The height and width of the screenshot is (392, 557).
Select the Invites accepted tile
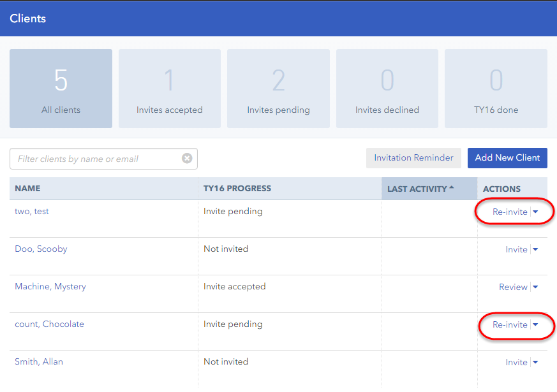click(170, 89)
